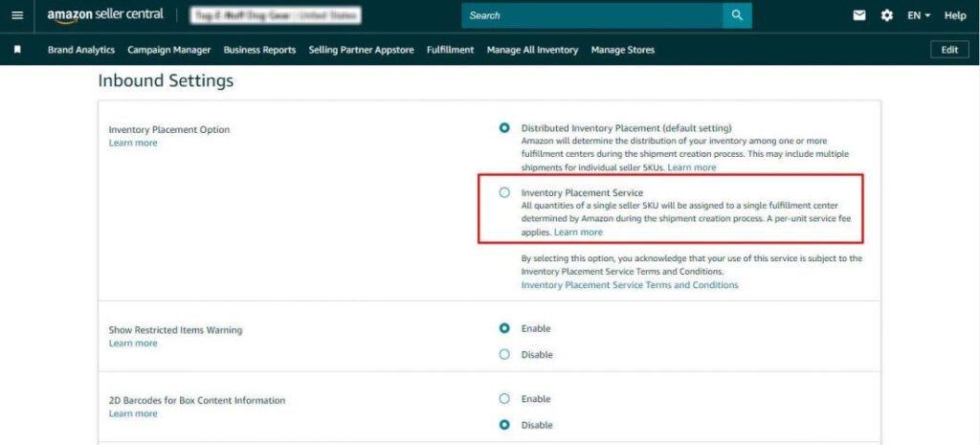Open Brand Analytics menu item
The height and width of the screenshot is (445, 980).
point(81,50)
